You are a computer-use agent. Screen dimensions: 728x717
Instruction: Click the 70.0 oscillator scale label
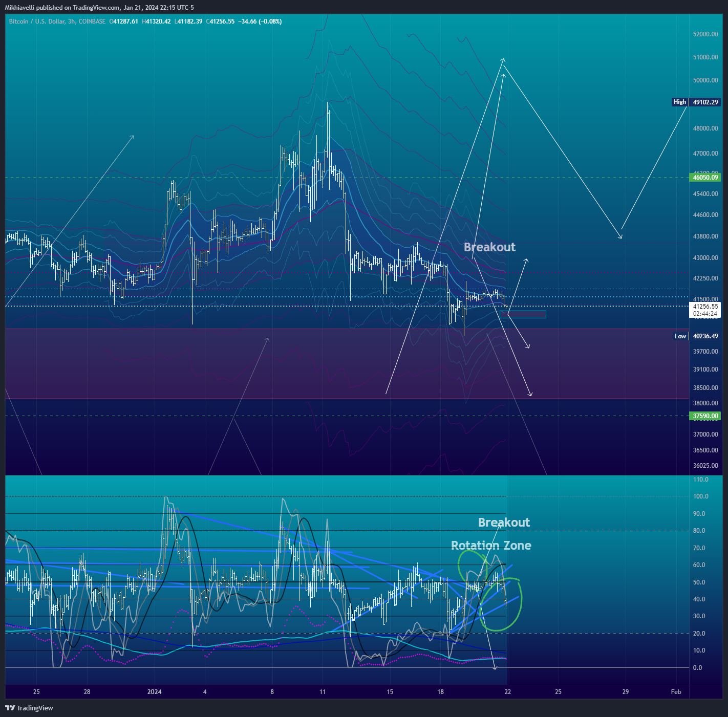(x=699, y=548)
